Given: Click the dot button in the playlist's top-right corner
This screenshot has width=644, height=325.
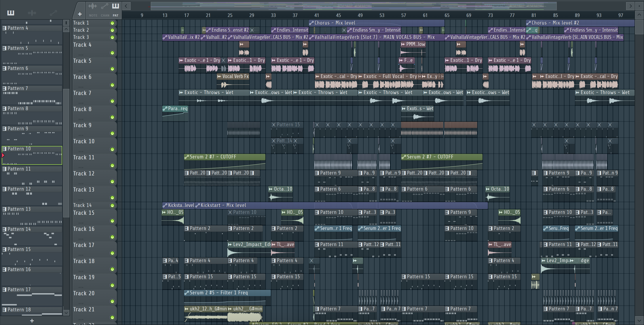Looking at the screenshot, I should pos(639,6).
